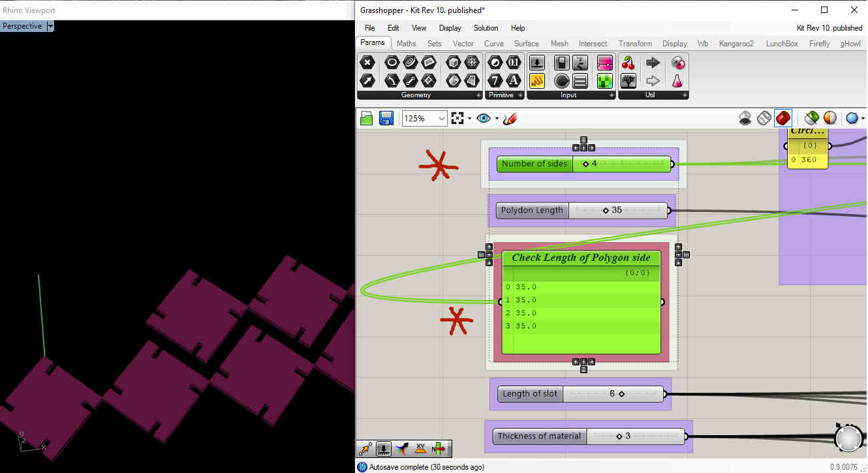Open the Solution menu
868x473 pixels.
486,28
